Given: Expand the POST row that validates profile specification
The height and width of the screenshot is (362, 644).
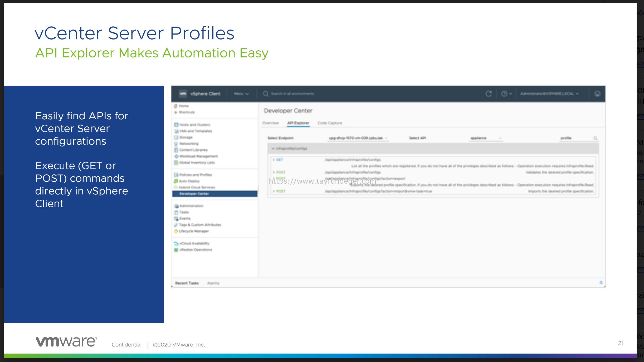Looking at the screenshot, I should [x=274, y=172].
